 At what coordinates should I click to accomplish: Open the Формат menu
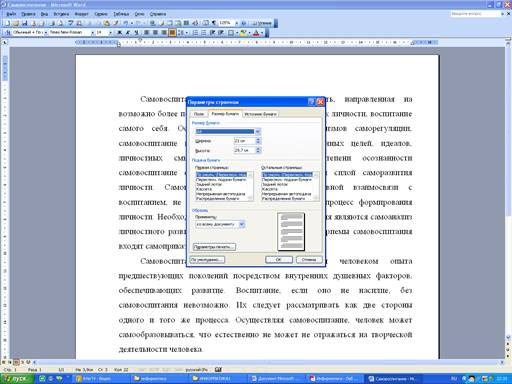point(81,14)
